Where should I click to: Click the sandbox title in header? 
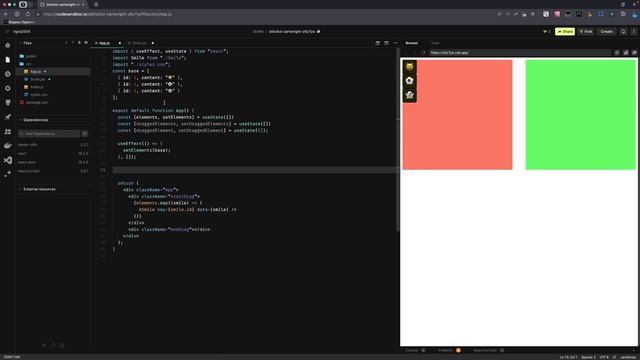pos(292,31)
